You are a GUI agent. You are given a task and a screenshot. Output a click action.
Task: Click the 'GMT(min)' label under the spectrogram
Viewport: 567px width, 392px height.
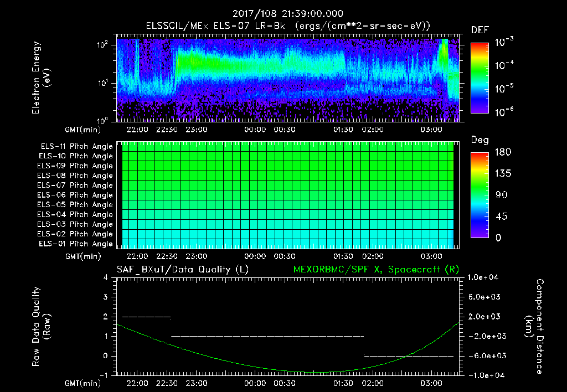tap(83, 130)
